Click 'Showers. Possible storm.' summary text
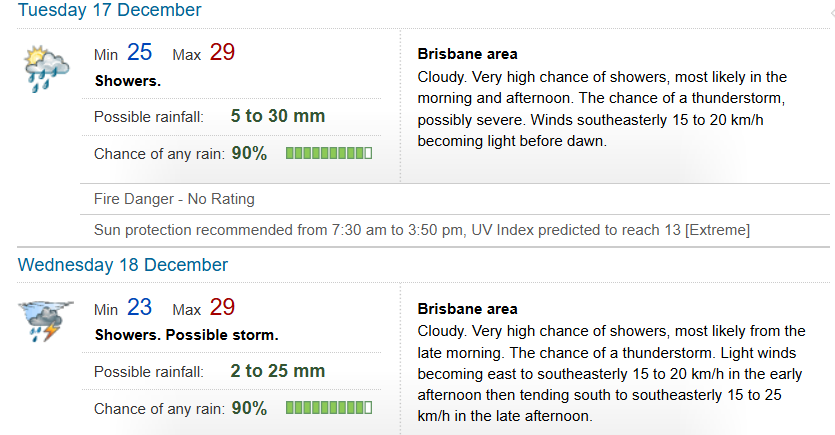The image size is (835, 435). click(x=186, y=335)
